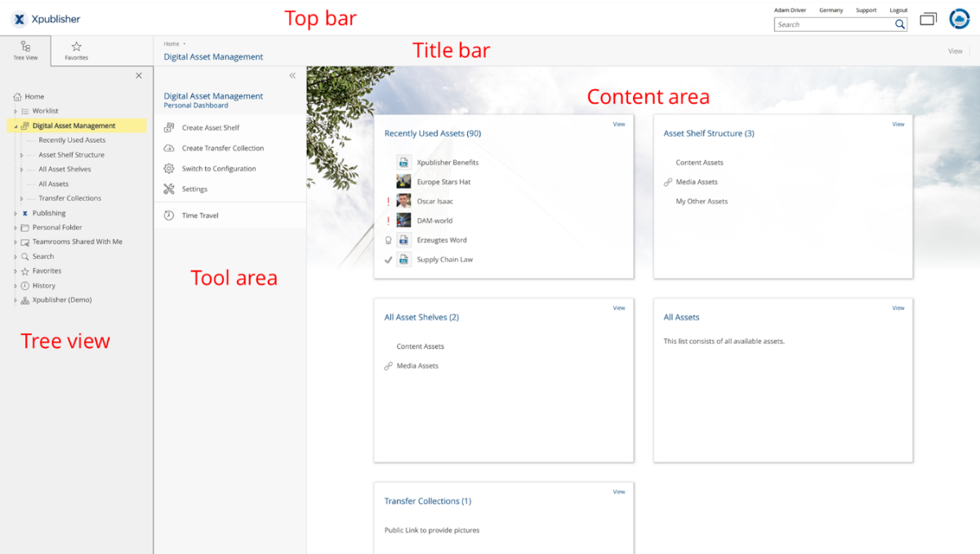This screenshot has width=980, height=554.
Task: Close the tree view with X icon
Action: tap(139, 75)
